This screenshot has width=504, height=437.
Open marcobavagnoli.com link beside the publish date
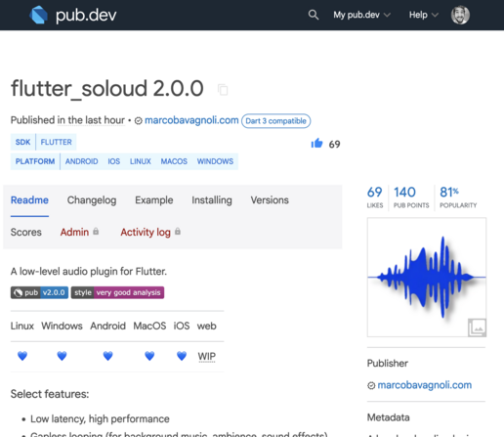tap(191, 120)
